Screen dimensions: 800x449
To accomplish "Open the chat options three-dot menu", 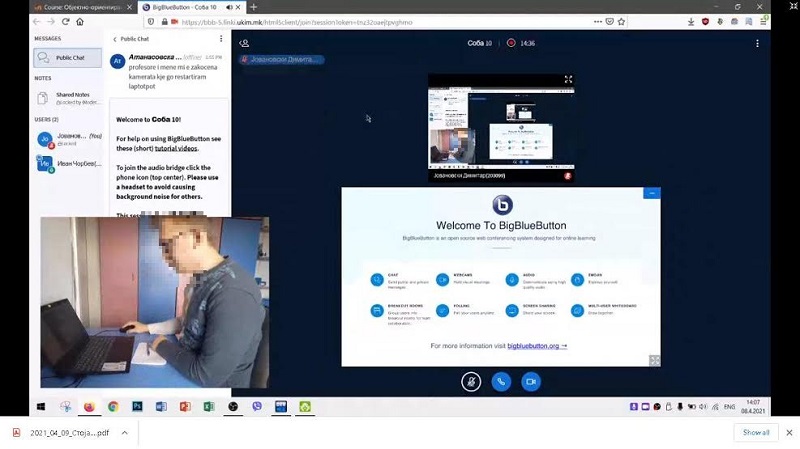I will tap(222, 39).
